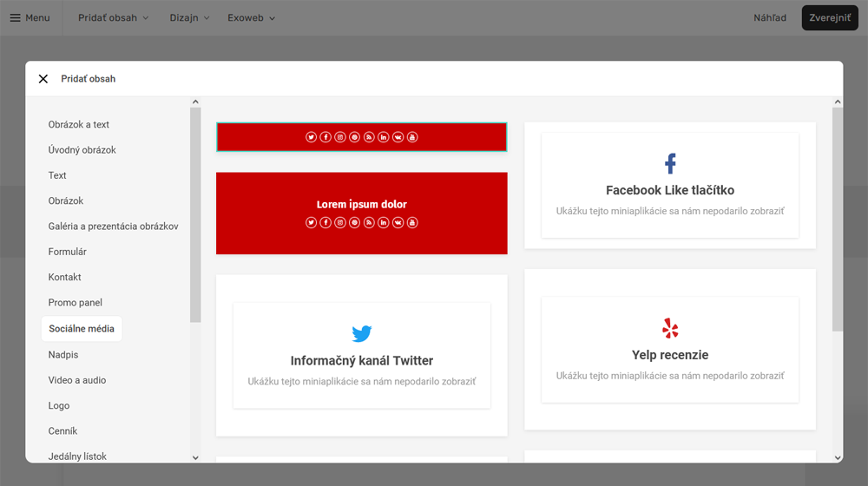Click the template panel scrollbar thumb
The width and height of the screenshot is (868, 486).
[x=838, y=220]
